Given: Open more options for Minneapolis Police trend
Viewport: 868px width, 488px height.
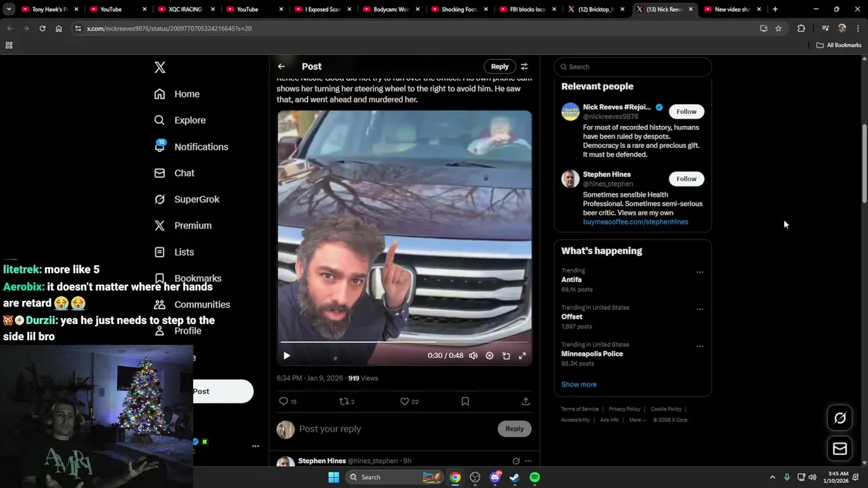Looking at the screenshot, I should (700, 346).
